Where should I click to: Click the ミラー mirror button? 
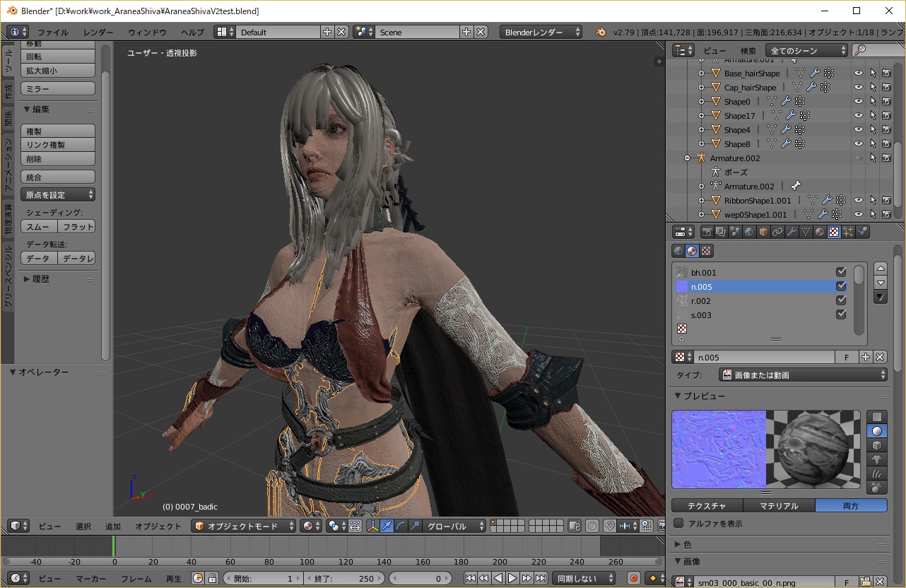[x=58, y=88]
